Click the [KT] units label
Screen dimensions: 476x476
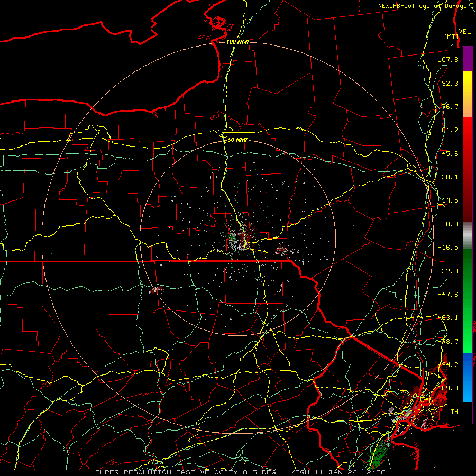point(451,36)
